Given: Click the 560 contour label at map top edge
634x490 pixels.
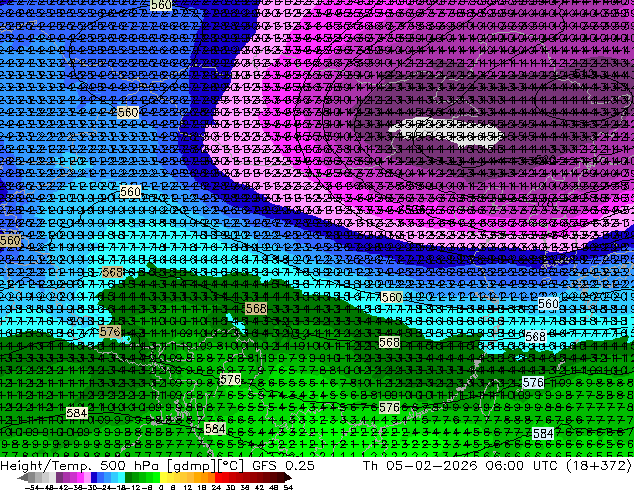Looking at the screenshot, I should tap(161, 5).
